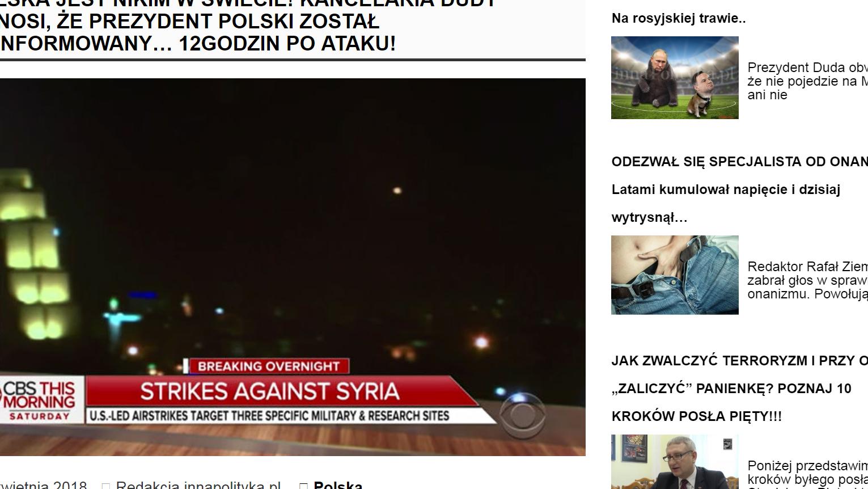Click the 'Prezydent Duda' article excerpt text
868x489 pixels.
point(807,81)
